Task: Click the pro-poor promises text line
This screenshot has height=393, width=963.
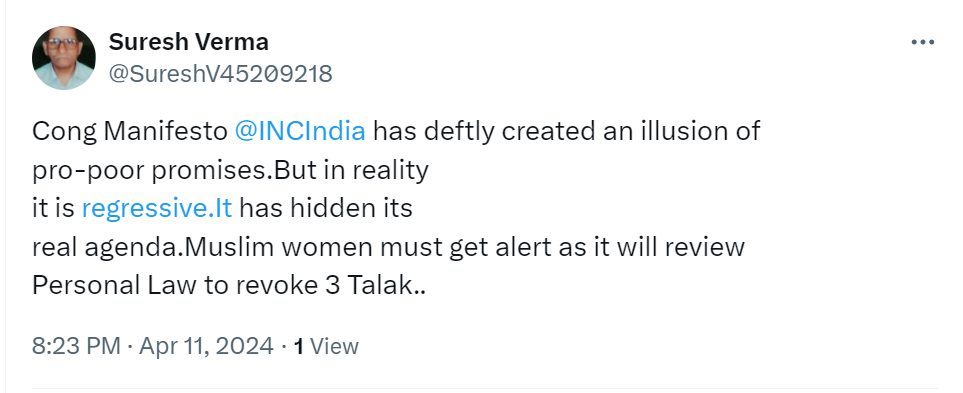Action: pyautogui.click(x=230, y=170)
